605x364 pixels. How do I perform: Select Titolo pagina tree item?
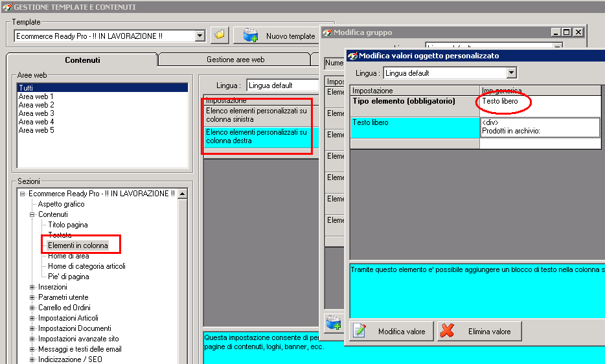tap(67, 225)
